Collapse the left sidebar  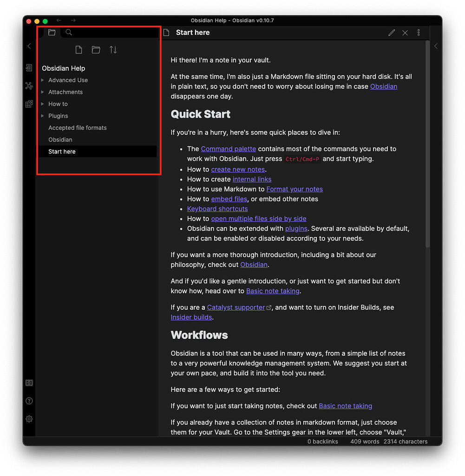(29, 46)
